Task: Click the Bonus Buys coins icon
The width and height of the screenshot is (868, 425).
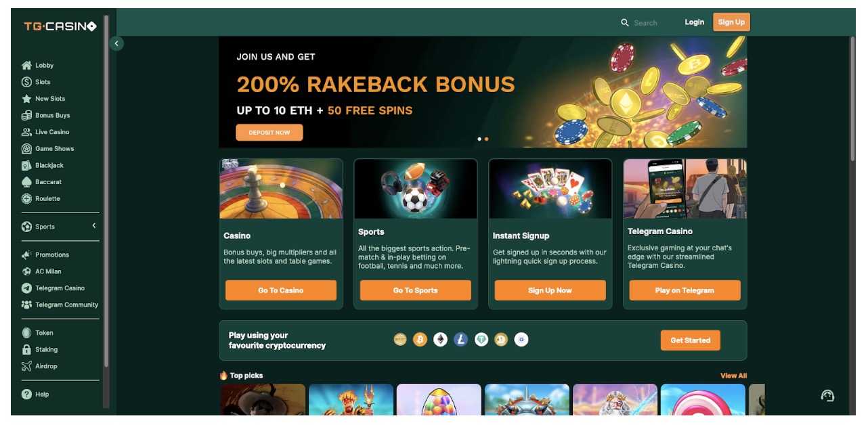Action: pyautogui.click(x=26, y=116)
